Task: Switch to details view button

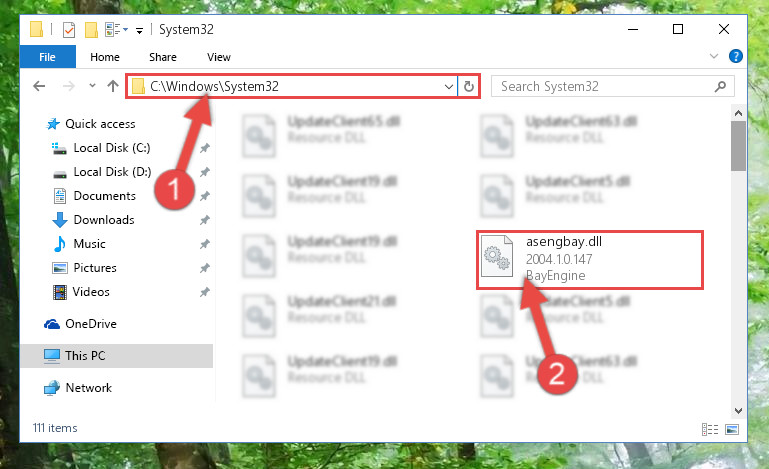Action: click(710, 429)
